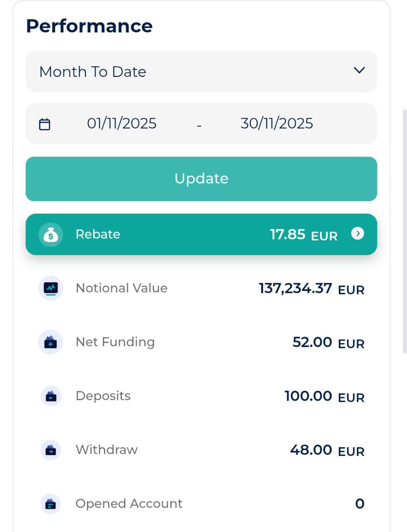407x532 pixels.
Task: Click the Opened Account icon
Action: tap(51, 504)
